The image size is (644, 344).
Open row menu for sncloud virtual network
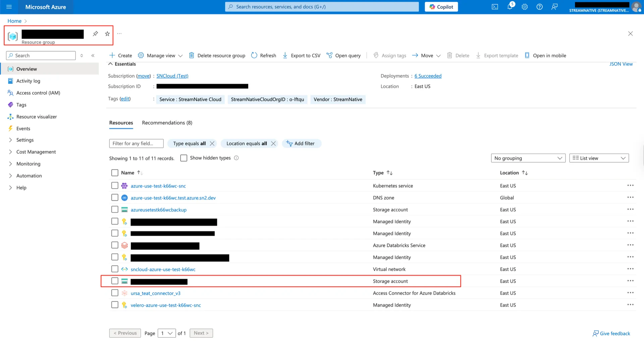[x=631, y=269]
